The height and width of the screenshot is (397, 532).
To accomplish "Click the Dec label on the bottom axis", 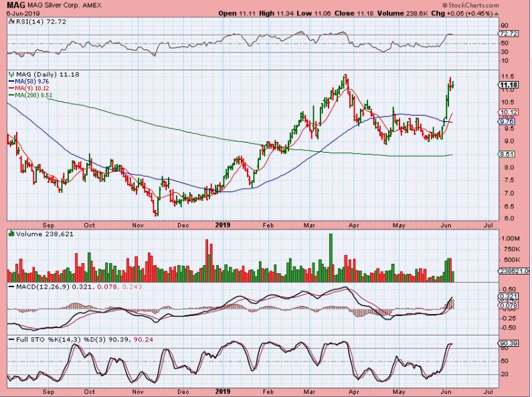I will [183, 392].
